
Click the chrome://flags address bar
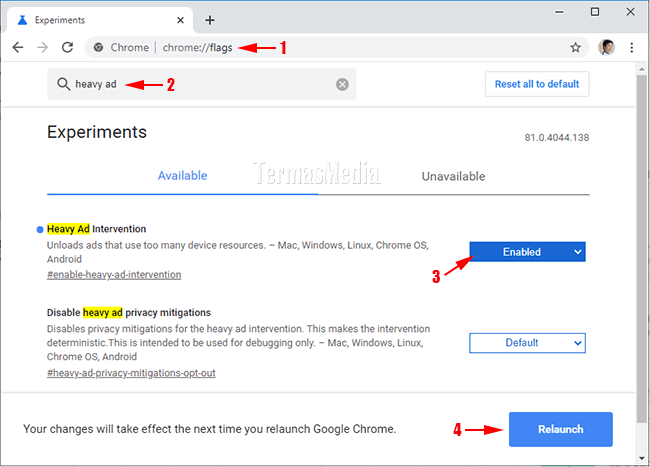(x=336, y=48)
